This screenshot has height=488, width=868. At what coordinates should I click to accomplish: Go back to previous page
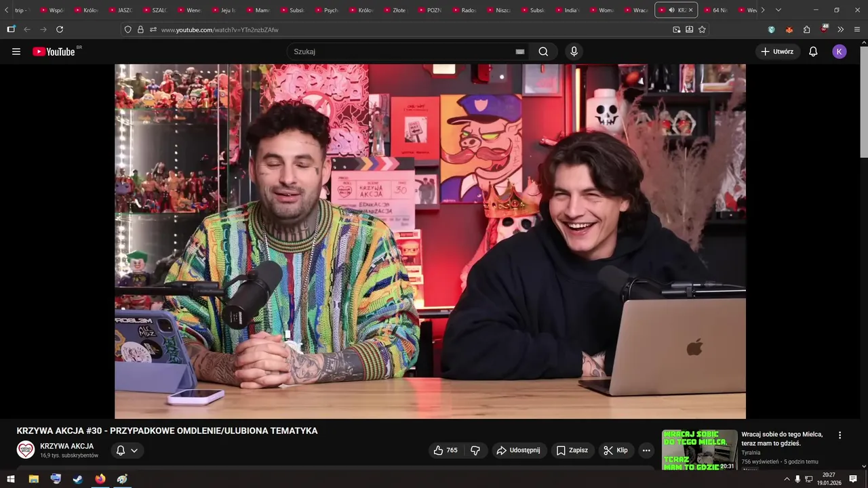(27, 30)
